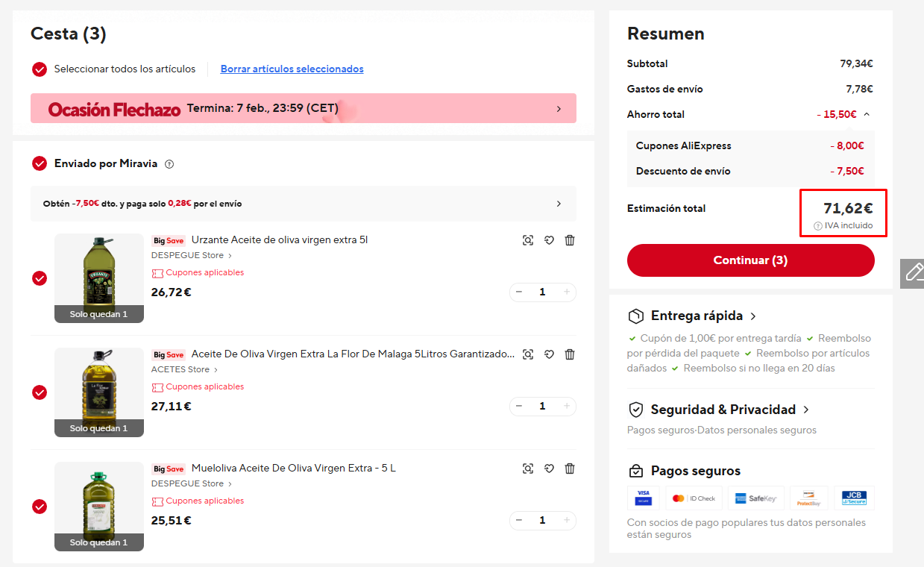Click the Seguridad & Privacidad shield icon
This screenshot has height=567, width=924.
click(x=636, y=410)
